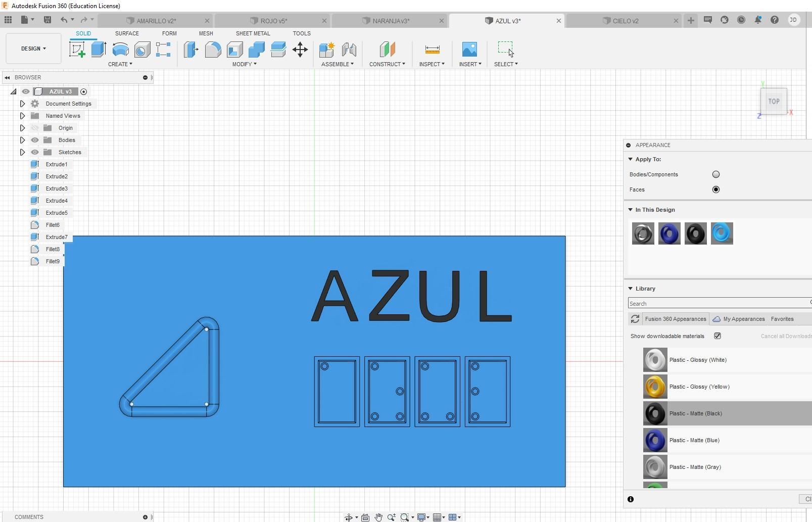Screen dimensions: 812x522
Task: Select the Combine tool icon
Action: [256, 50]
